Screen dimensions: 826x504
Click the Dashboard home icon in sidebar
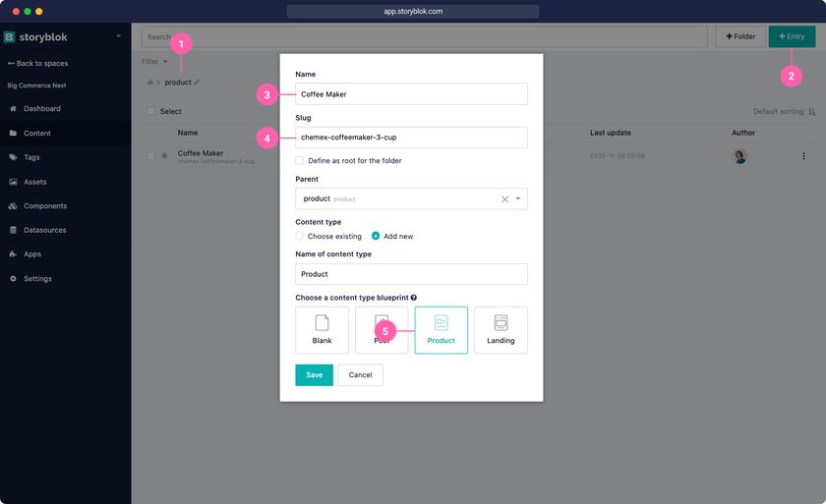[13, 108]
